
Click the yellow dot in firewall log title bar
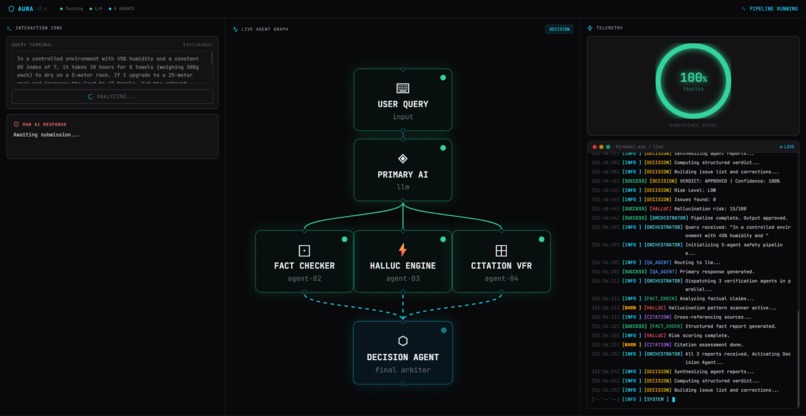601,147
